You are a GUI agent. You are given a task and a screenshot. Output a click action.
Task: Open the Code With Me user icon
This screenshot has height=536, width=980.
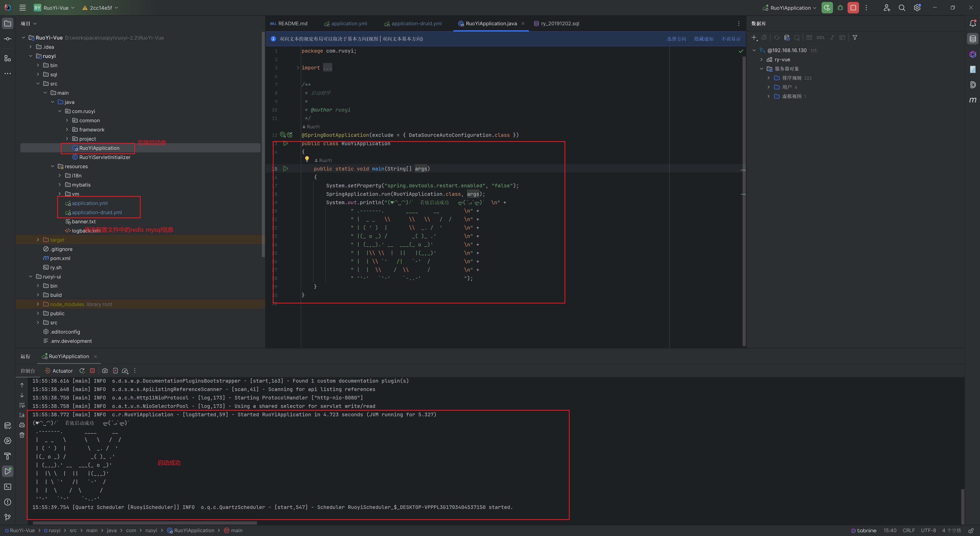coord(887,8)
